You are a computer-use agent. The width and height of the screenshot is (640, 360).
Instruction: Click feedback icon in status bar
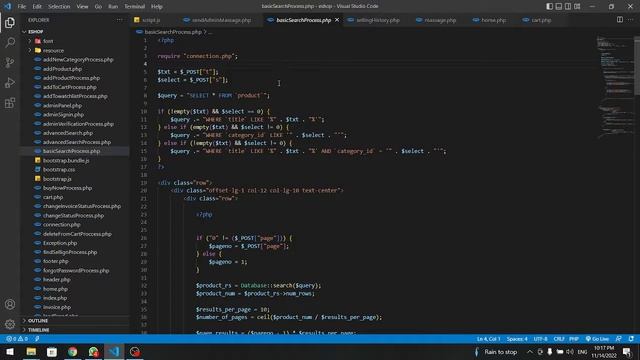619,339
